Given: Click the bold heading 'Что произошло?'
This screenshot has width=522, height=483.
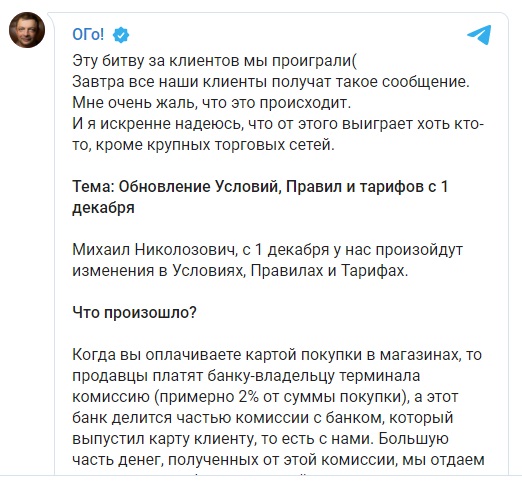Looking at the screenshot, I should pyautogui.click(x=134, y=313).
